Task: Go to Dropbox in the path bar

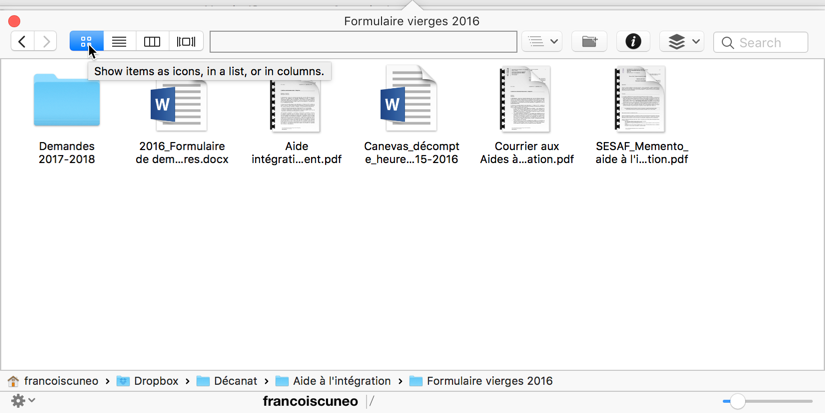Action: 155,381
